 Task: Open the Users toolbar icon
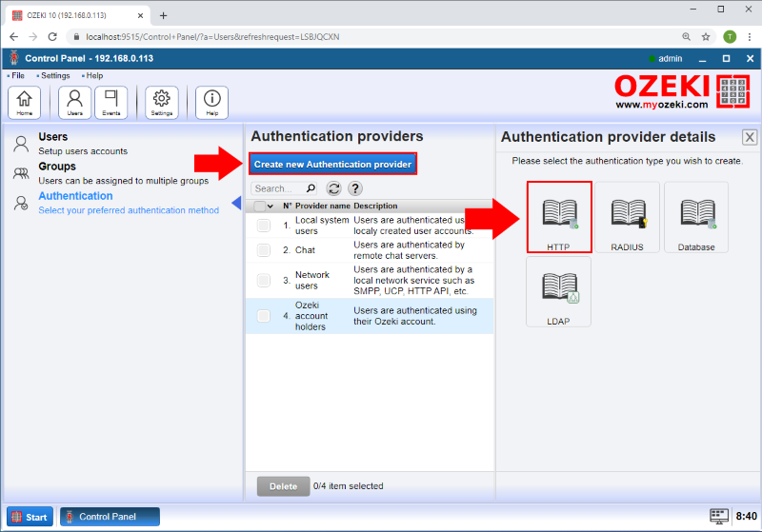coord(74,103)
